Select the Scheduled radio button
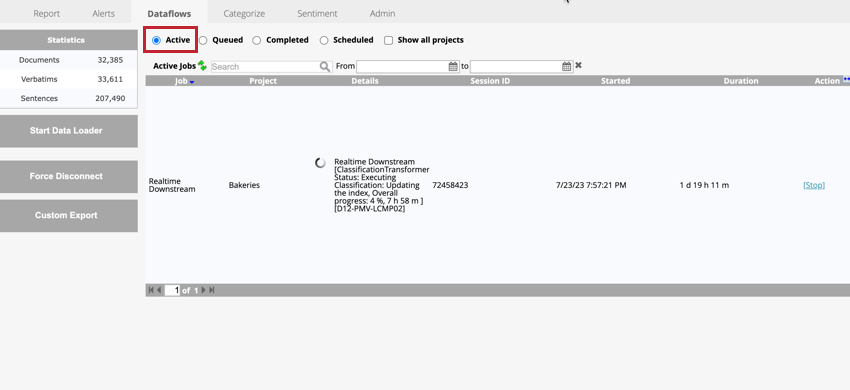This screenshot has height=390, width=850. pyautogui.click(x=324, y=40)
